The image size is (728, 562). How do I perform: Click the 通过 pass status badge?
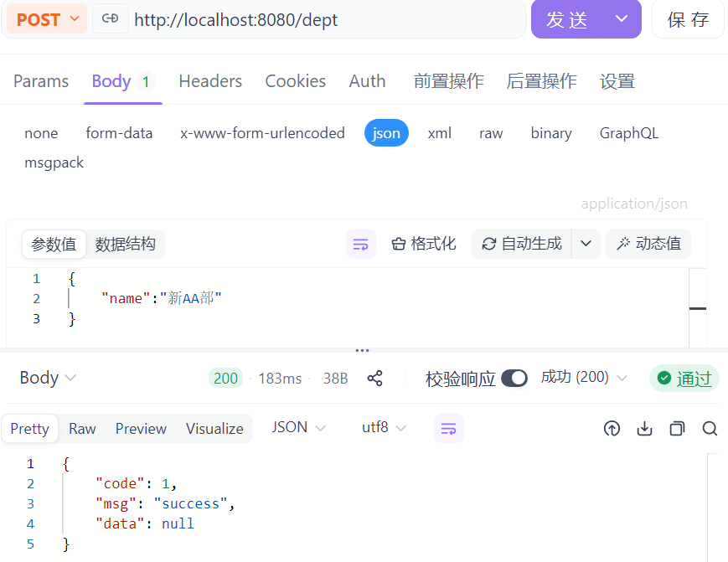coord(684,379)
